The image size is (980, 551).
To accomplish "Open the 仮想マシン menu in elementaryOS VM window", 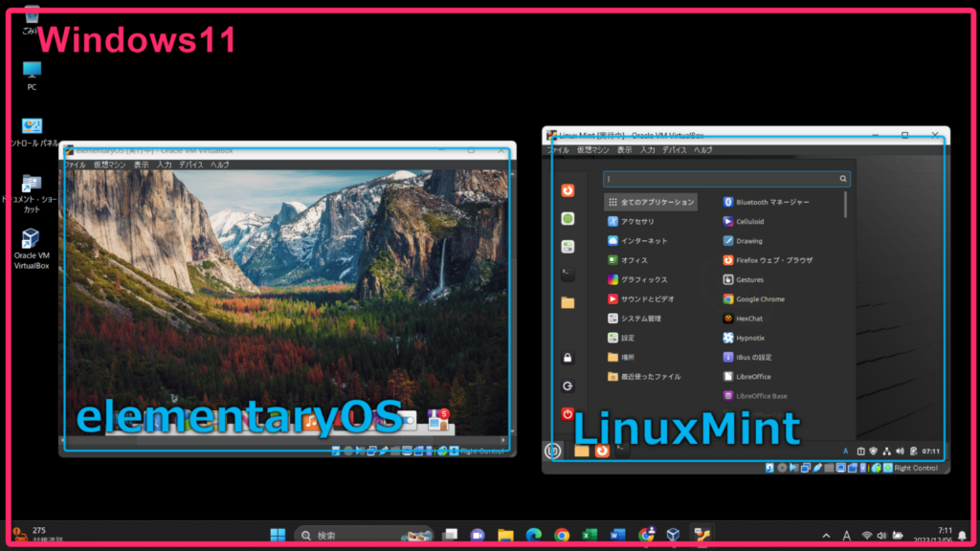I will click(109, 165).
